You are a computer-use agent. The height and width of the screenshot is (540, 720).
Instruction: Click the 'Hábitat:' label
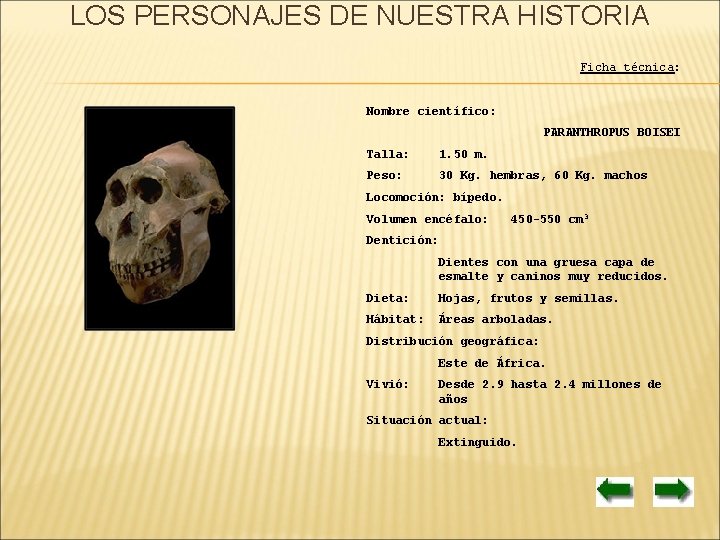(x=394, y=319)
